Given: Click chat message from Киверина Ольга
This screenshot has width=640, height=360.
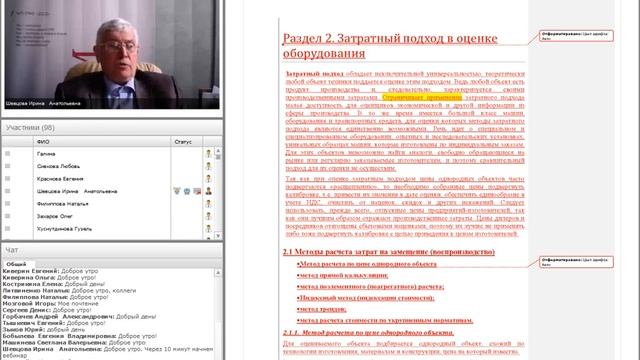Looking at the screenshot, I should (x=49, y=278).
